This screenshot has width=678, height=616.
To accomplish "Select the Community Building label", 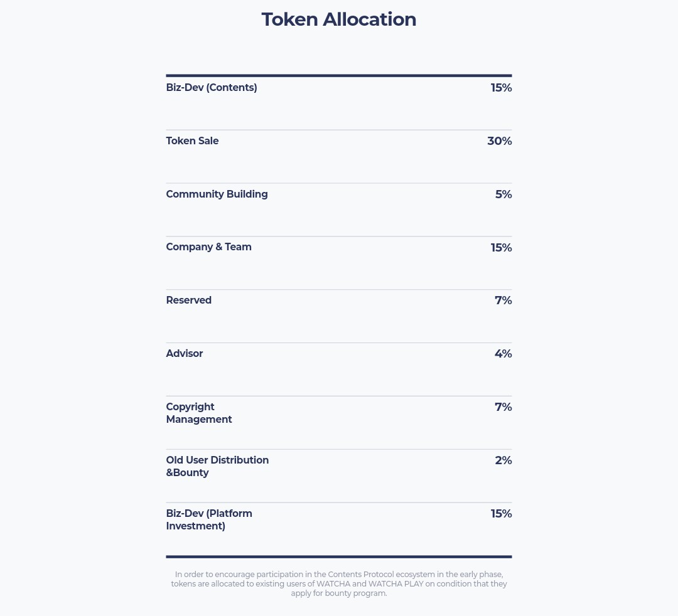I will pos(217,194).
